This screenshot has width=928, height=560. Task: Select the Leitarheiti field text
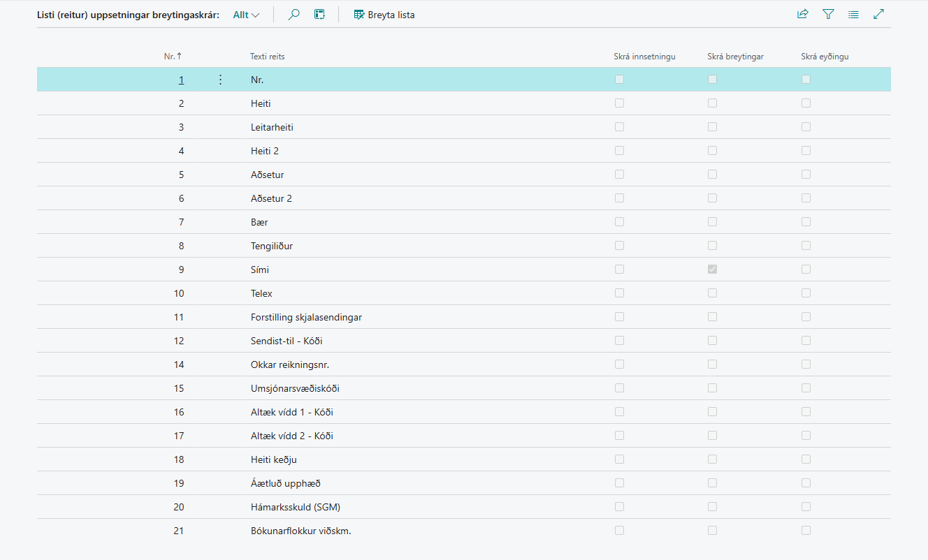[272, 127]
